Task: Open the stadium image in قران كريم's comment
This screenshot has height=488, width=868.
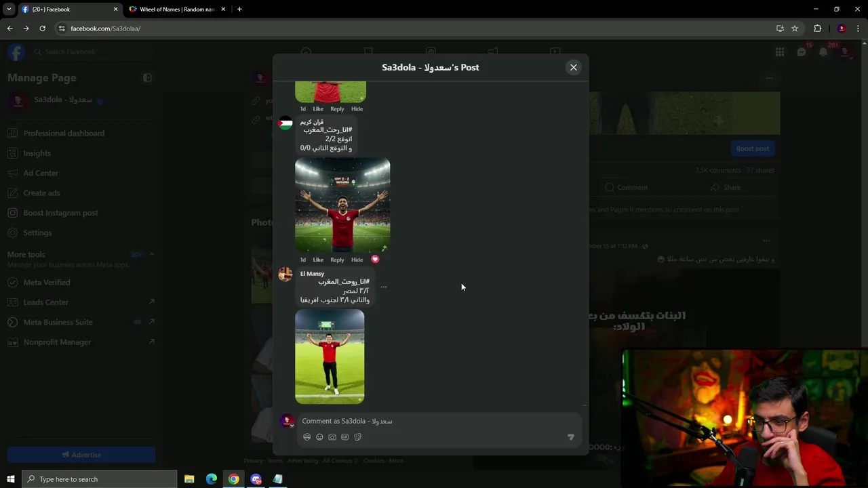Action: click(x=342, y=205)
